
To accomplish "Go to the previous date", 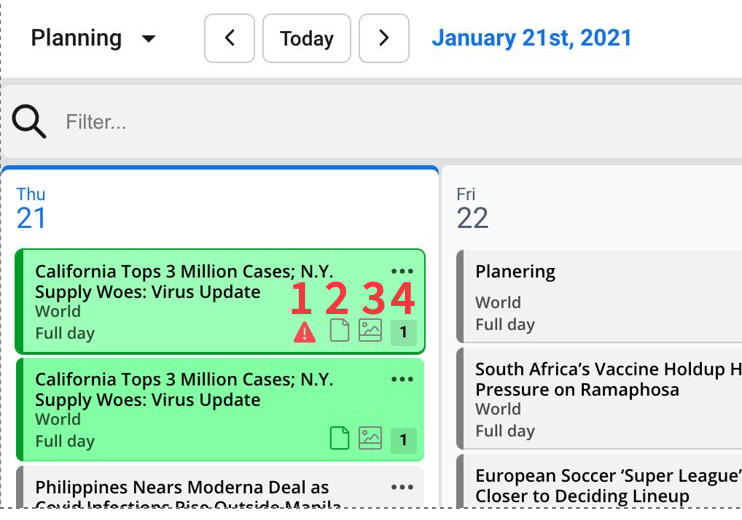I will click(230, 39).
